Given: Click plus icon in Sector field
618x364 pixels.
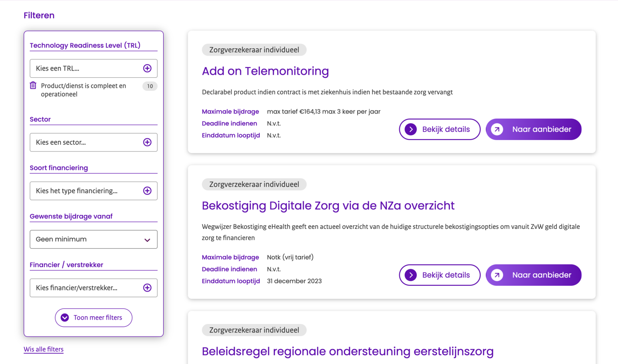Looking at the screenshot, I should click(x=147, y=142).
